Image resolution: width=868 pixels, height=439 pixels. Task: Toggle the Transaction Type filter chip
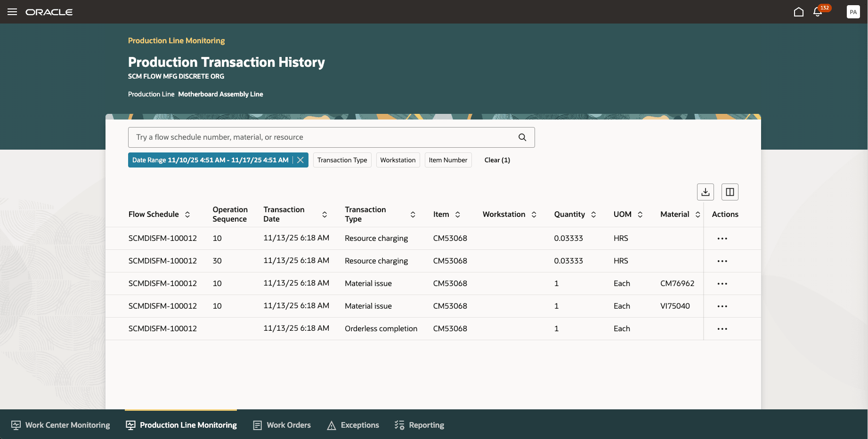[x=342, y=160]
